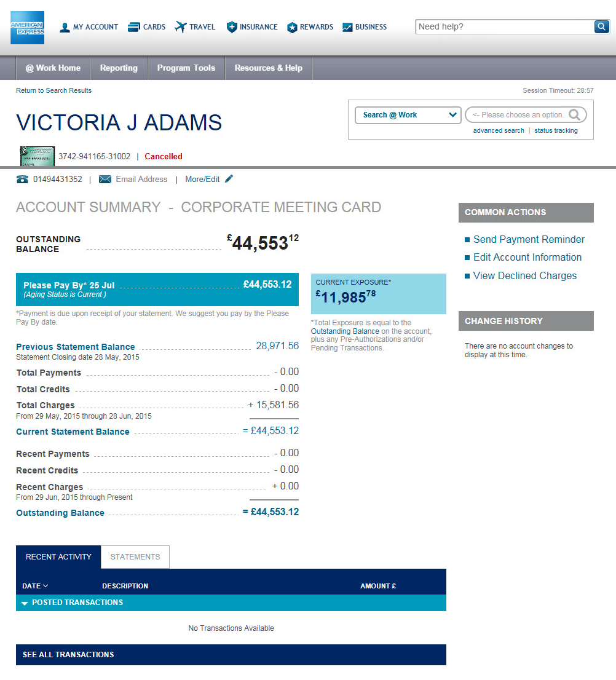Switch to the Statements tab
616x680 pixels.
coord(135,557)
